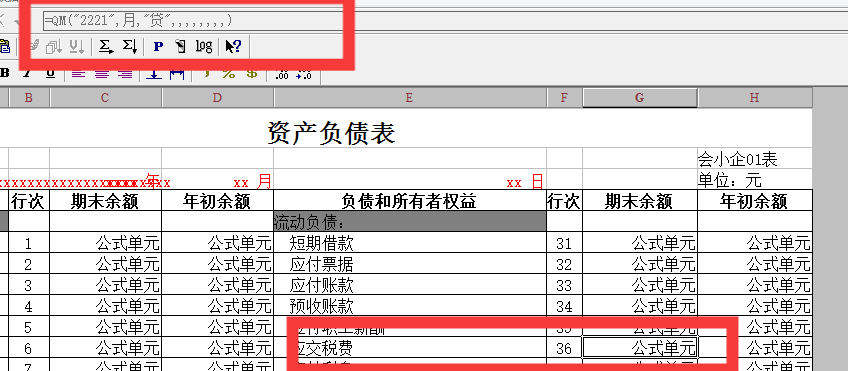Click the blue P toolbar icon
Viewport: 848px width, 371px height.
[158, 47]
